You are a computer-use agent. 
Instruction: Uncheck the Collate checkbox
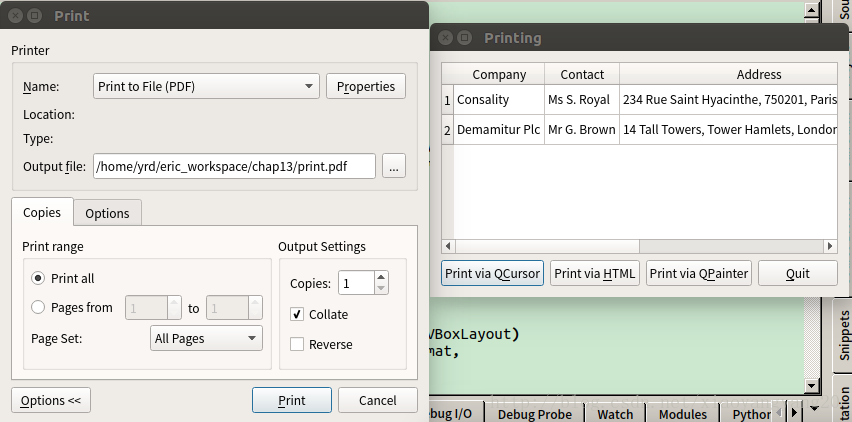[297, 314]
